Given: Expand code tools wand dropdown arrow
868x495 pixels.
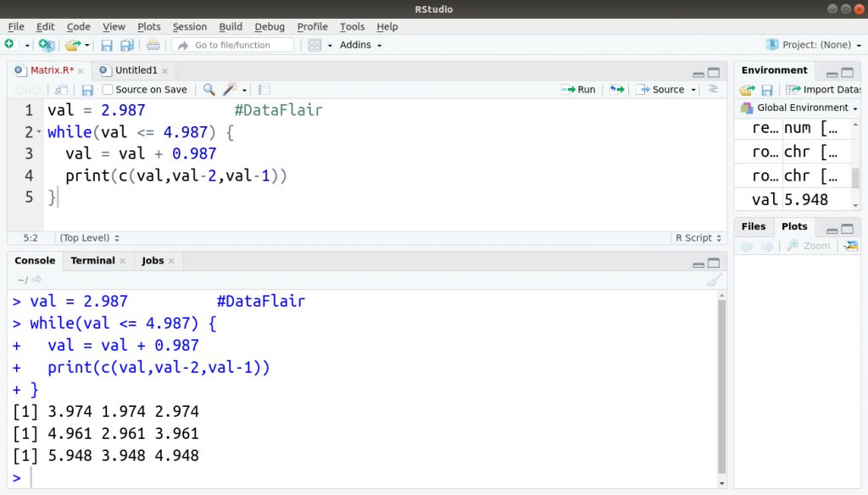Looking at the screenshot, I should [244, 90].
